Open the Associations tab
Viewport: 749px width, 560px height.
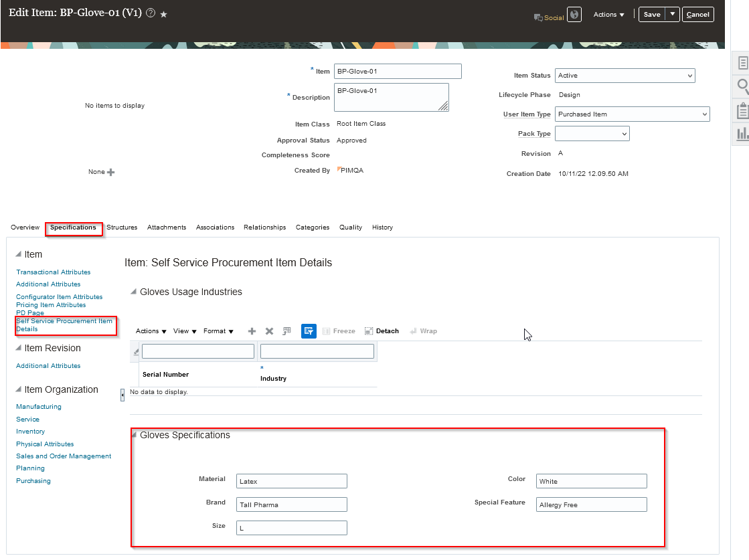[215, 227]
